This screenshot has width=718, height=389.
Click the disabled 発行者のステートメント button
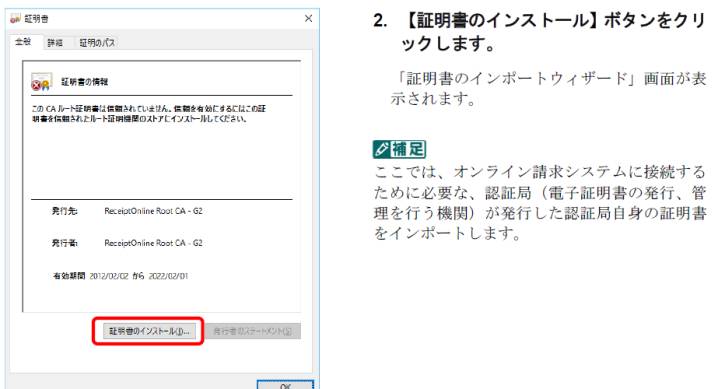pyautogui.click(x=253, y=331)
